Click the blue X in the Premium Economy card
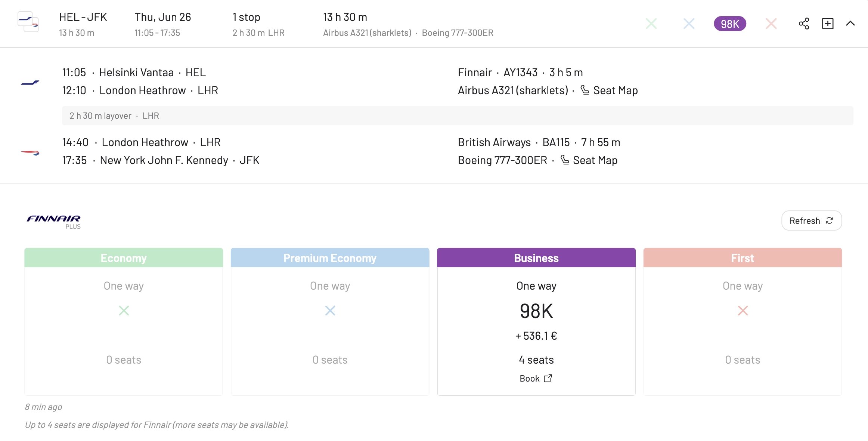868x441 pixels. coord(330,311)
